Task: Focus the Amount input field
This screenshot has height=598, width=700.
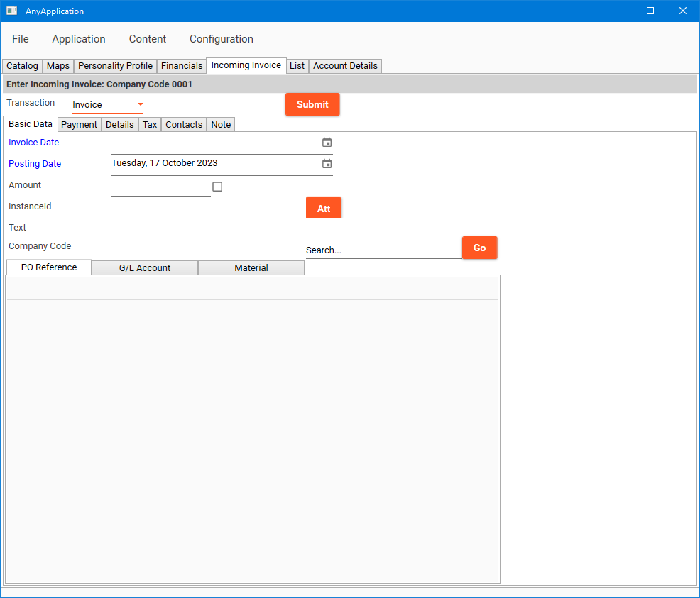Action: 160,187
